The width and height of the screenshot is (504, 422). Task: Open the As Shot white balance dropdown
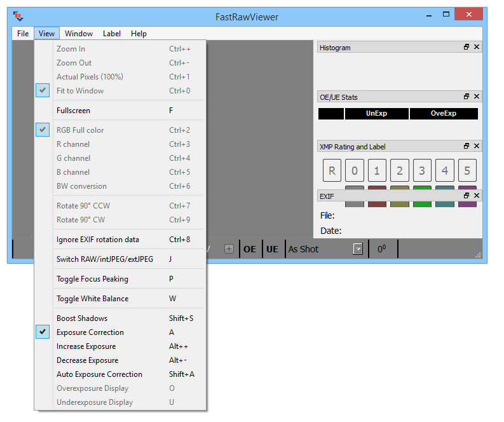tap(358, 249)
